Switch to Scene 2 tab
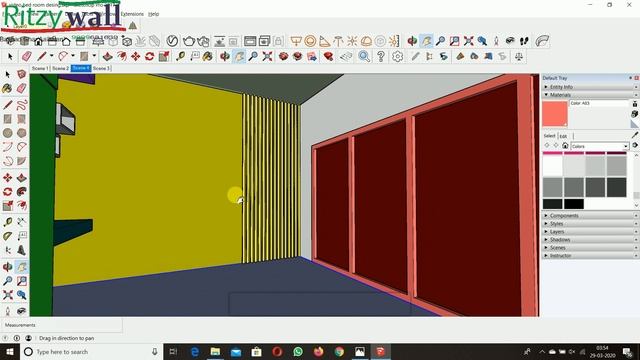 (x=60, y=68)
